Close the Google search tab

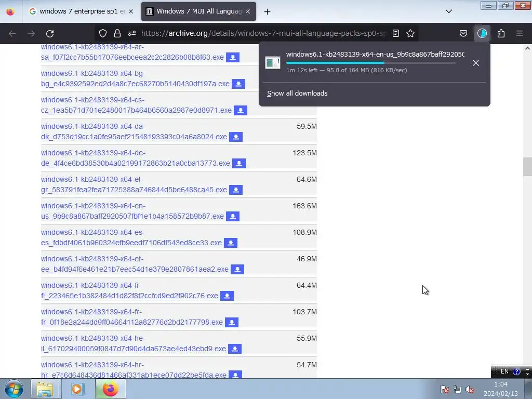pos(131,11)
